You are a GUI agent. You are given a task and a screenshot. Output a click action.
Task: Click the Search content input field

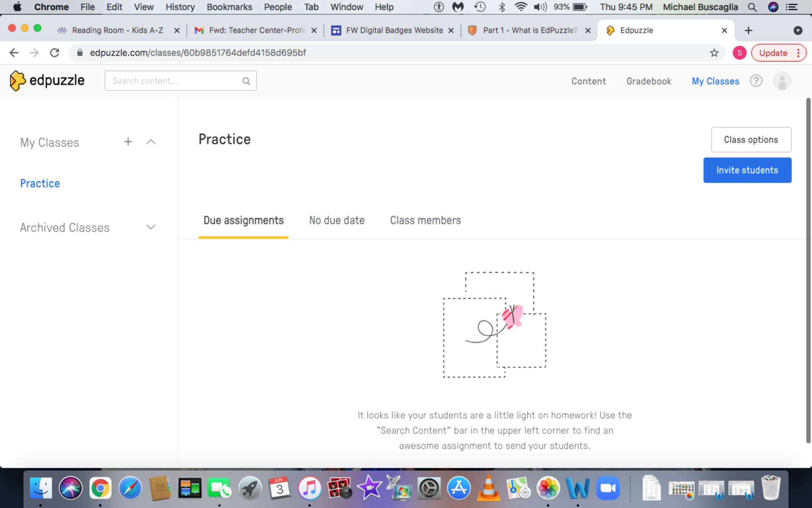pyautogui.click(x=174, y=81)
